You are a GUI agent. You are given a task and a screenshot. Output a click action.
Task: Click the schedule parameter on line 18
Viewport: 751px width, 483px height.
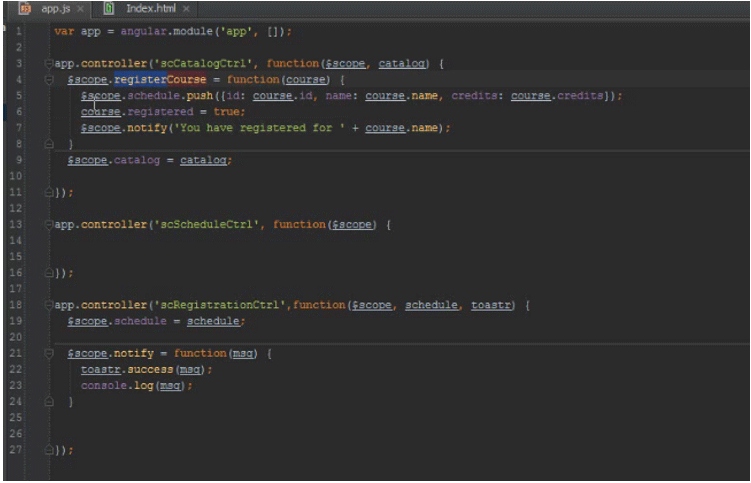coord(431,305)
